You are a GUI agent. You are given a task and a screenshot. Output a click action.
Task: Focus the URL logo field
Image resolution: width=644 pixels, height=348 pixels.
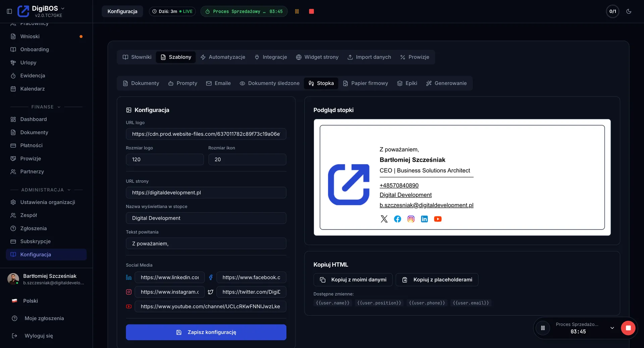tap(206, 134)
